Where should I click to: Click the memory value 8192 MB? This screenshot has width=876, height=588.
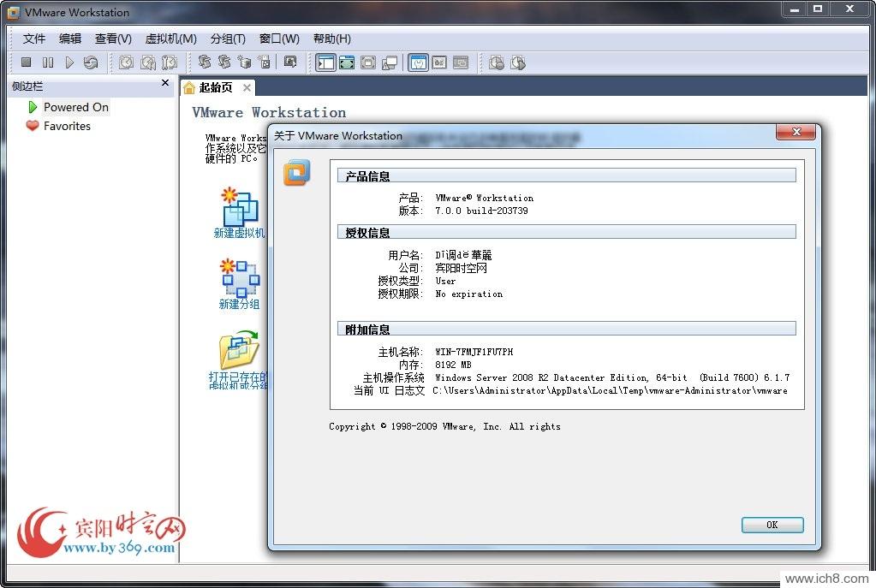pyautogui.click(x=453, y=365)
